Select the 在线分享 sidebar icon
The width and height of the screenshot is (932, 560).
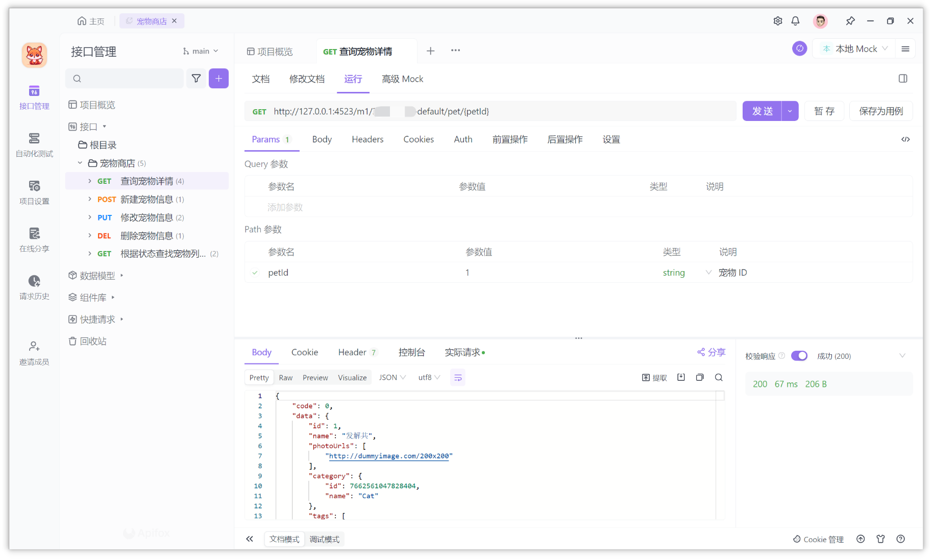tap(34, 239)
